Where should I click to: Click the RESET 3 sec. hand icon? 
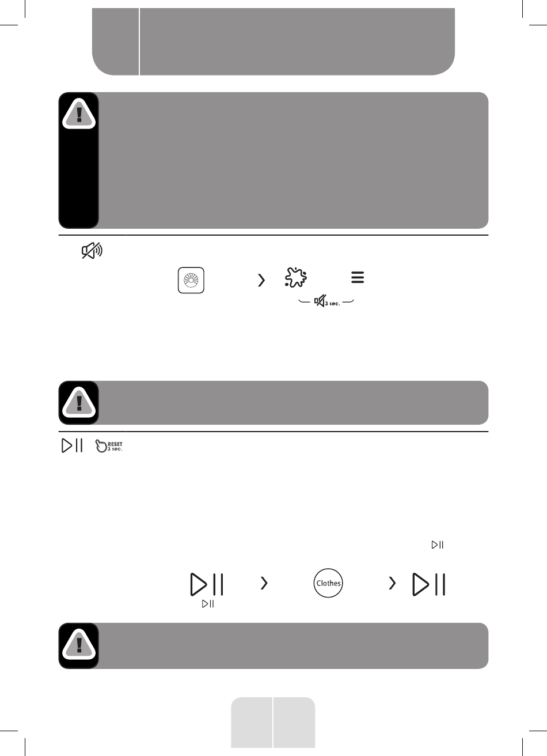click(x=109, y=446)
